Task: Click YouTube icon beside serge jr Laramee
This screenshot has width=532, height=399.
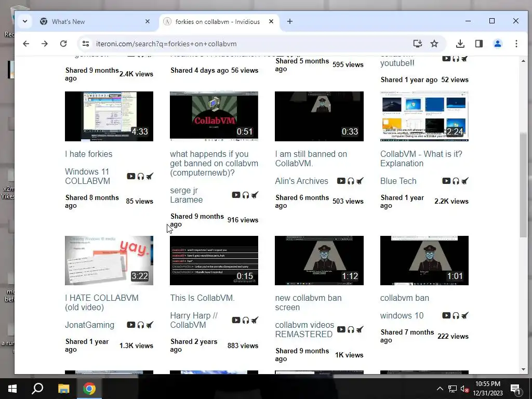Action: tap(236, 195)
